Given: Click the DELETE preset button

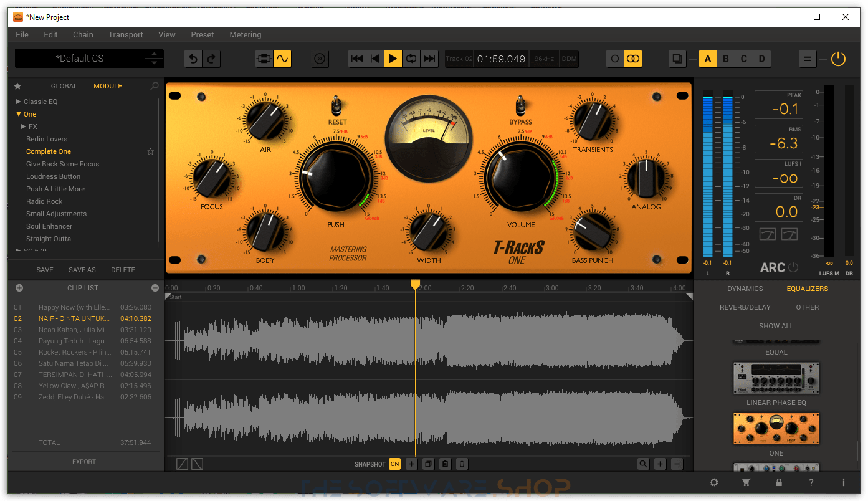Looking at the screenshot, I should (x=123, y=270).
